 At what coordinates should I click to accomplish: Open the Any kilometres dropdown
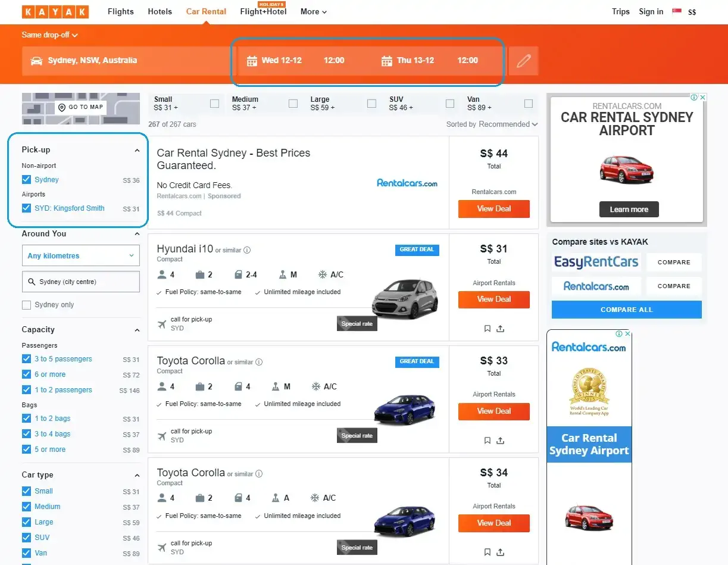click(81, 256)
